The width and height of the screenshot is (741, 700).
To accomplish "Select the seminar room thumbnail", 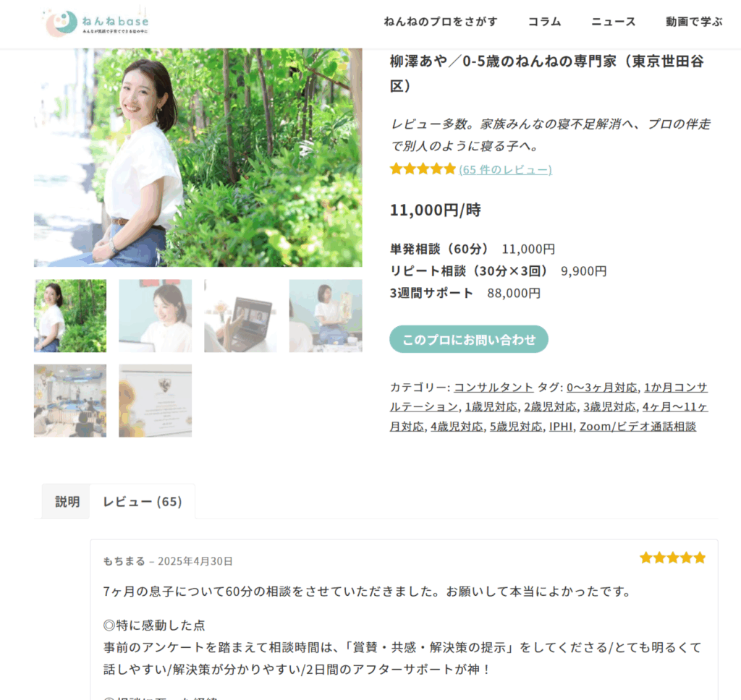I will pyautogui.click(x=70, y=401).
